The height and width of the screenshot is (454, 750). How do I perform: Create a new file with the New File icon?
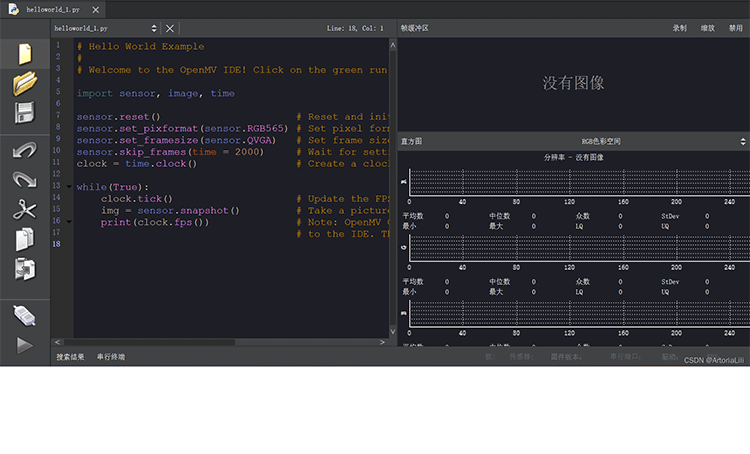pyautogui.click(x=25, y=54)
